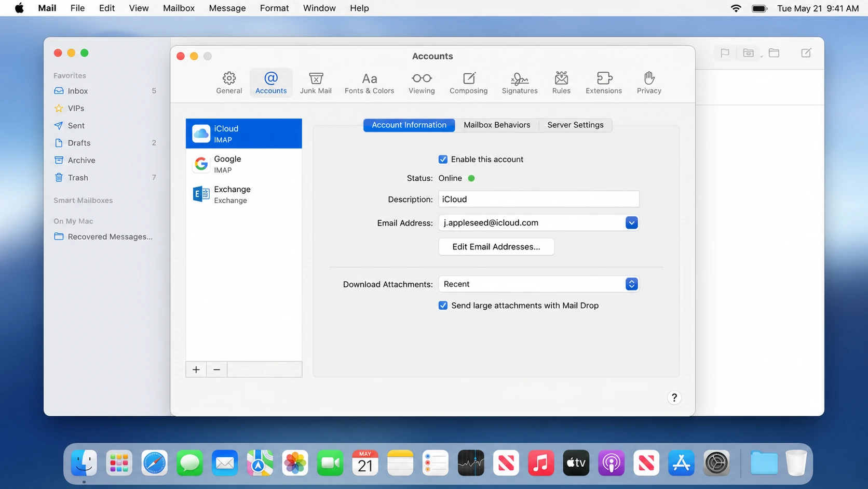This screenshot has width=868, height=489.
Task: Open the Junk Mail preferences pane
Action: coord(316,83)
